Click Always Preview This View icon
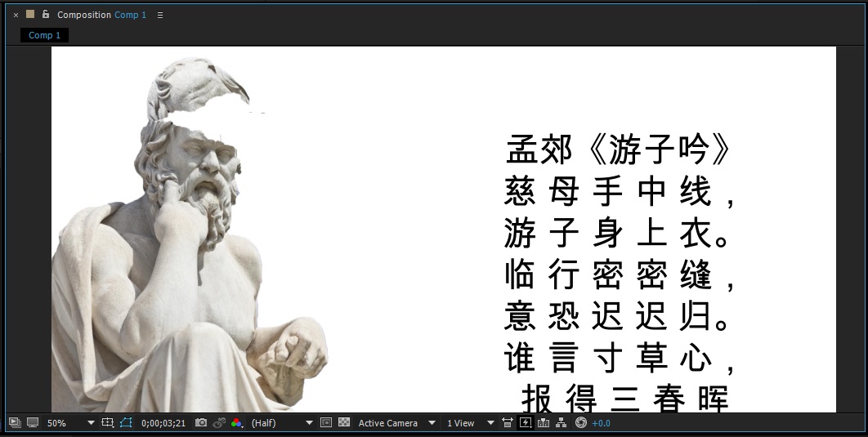This screenshot has width=868, height=437. [x=15, y=423]
